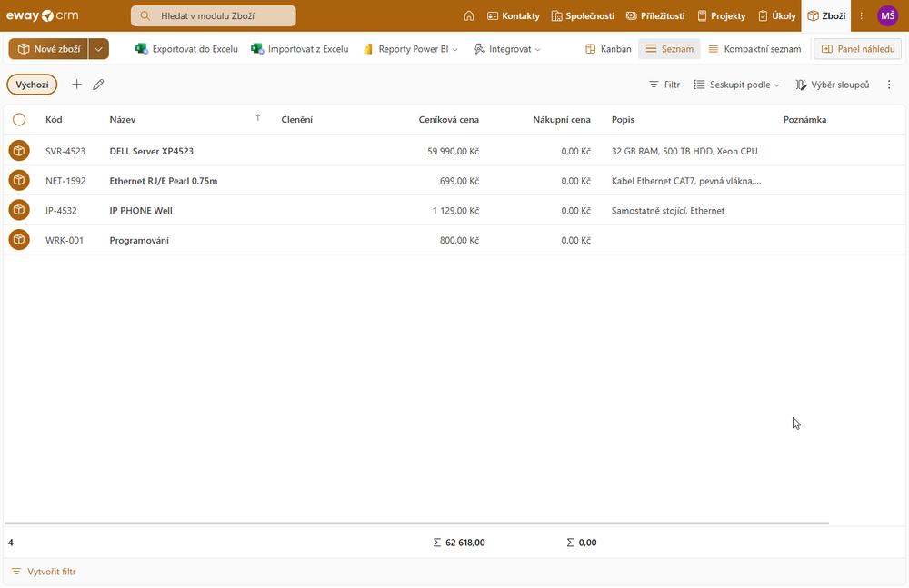Click the plus icon to add a view
The height and width of the screenshot is (588, 909).
76,85
